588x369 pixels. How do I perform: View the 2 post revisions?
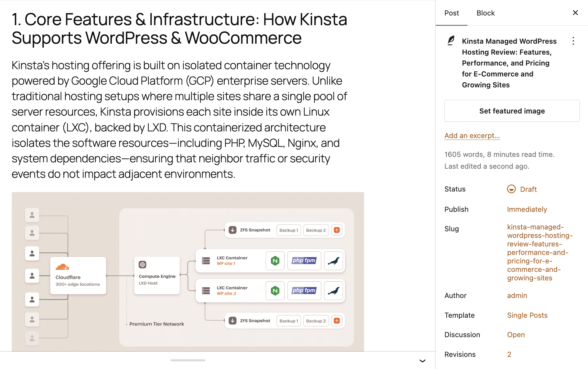pyautogui.click(x=509, y=354)
